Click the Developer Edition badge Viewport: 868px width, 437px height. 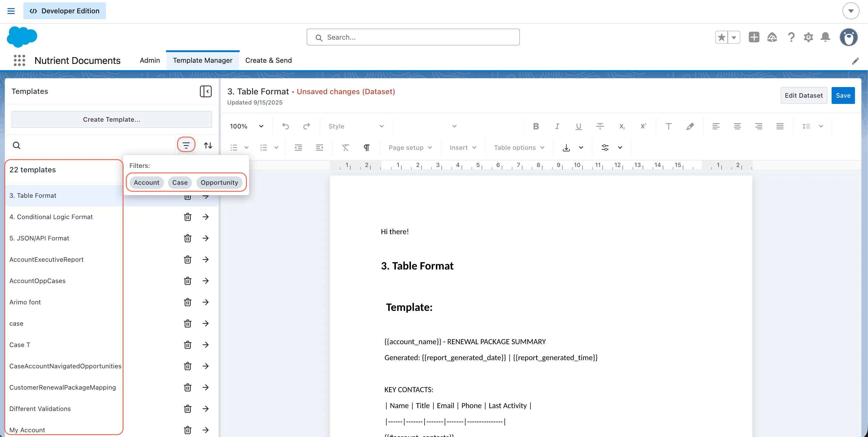[x=64, y=11]
